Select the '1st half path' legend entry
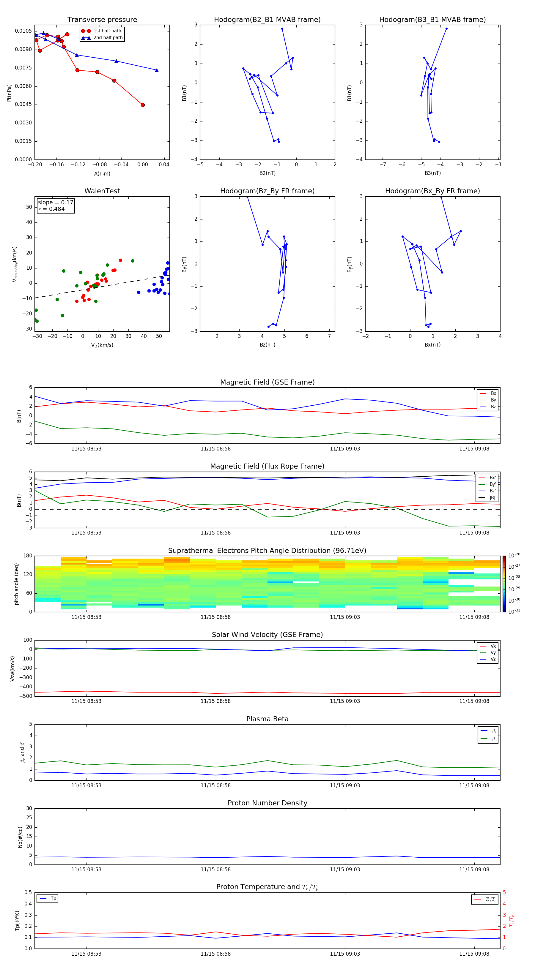535x980 pixels. click(102, 31)
